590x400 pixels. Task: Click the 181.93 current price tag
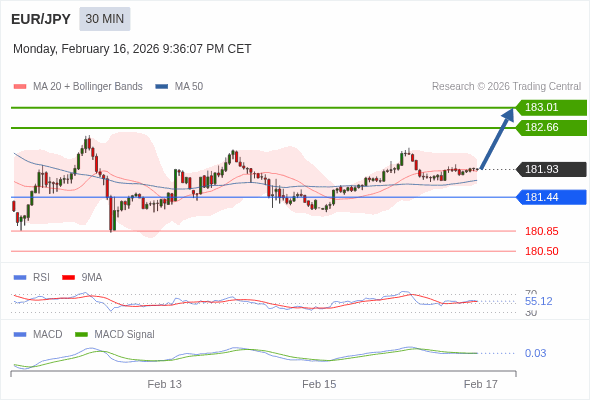coord(551,169)
